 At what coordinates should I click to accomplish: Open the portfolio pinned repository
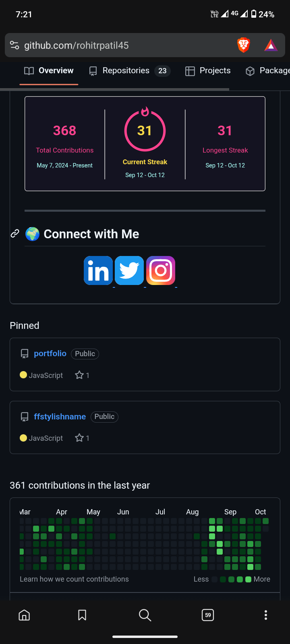pyautogui.click(x=50, y=353)
